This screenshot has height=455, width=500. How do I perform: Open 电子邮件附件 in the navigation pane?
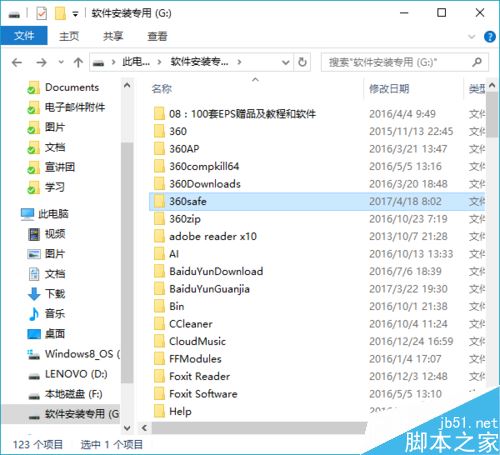pos(75,107)
